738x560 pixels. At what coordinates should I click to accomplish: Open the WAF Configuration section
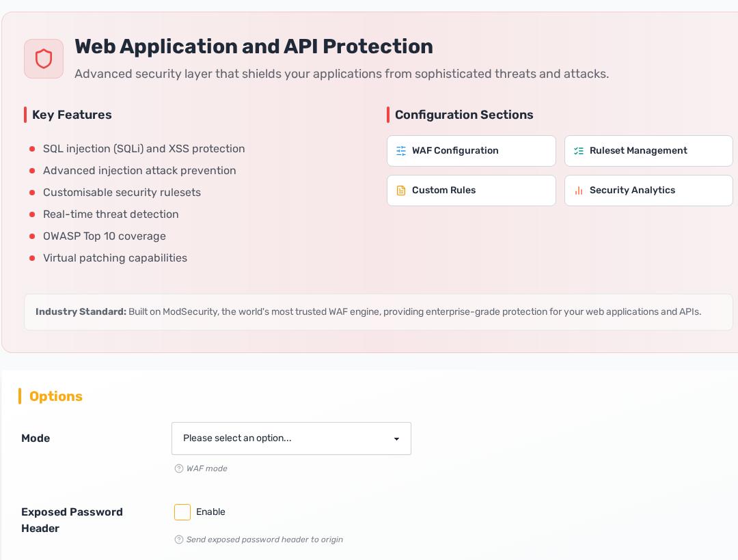471,151
